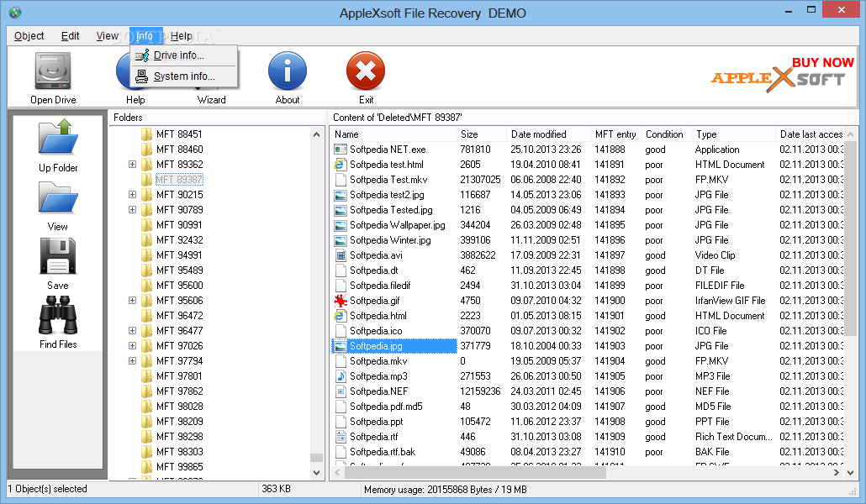Open the Help menu
Image resolution: width=866 pixels, height=504 pixels.
pyautogui.click(x=181, y=36)
